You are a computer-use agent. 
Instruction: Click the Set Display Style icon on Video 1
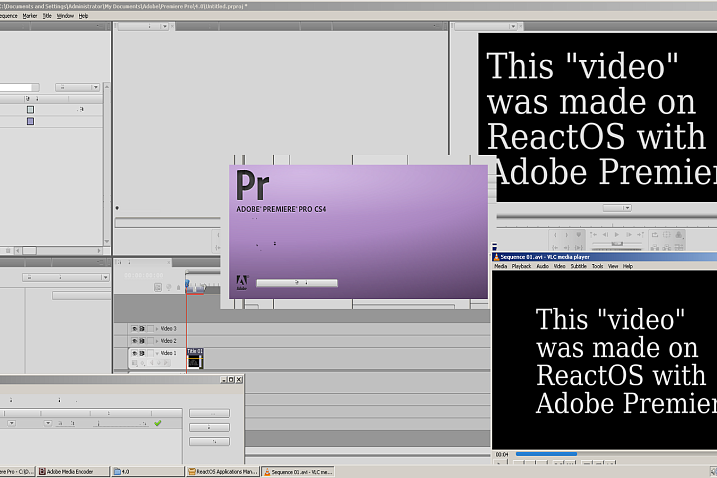coord(134,363)
